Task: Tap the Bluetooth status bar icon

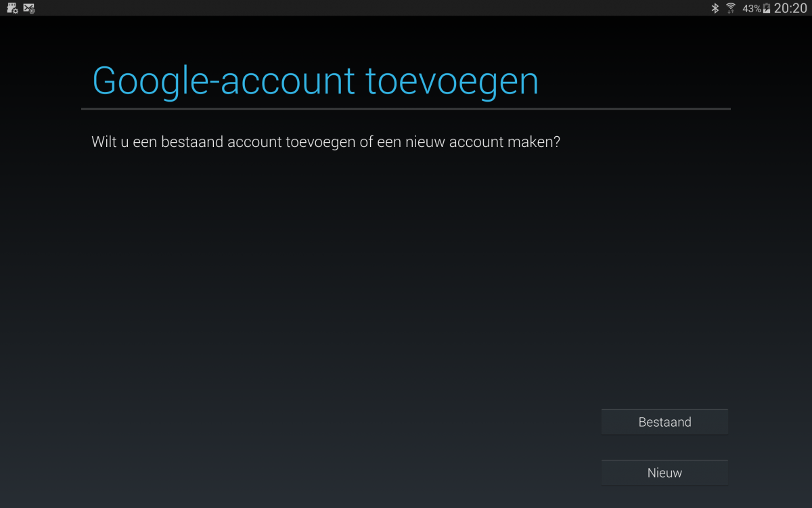Action: click(x=715, y=8)
